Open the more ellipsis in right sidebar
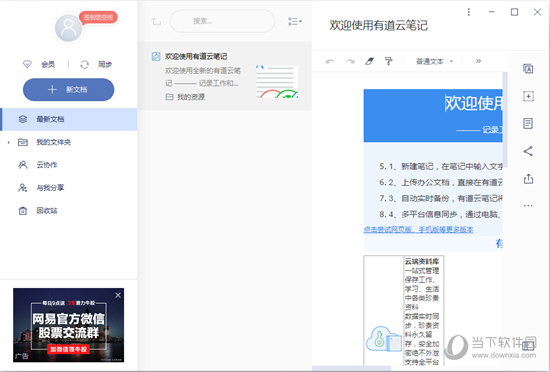550x372 pixels. point(528,206)
